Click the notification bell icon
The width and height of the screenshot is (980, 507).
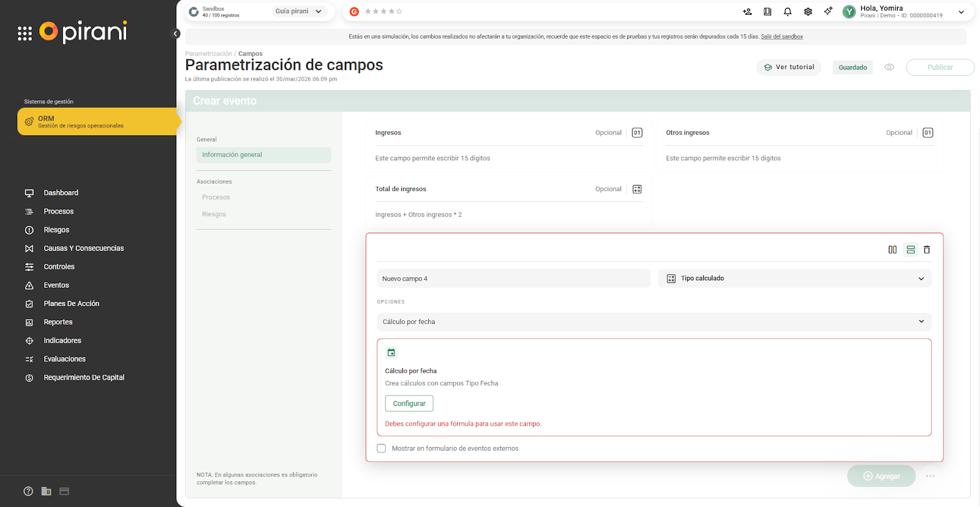pyautogui.click(x=788, y=12)
